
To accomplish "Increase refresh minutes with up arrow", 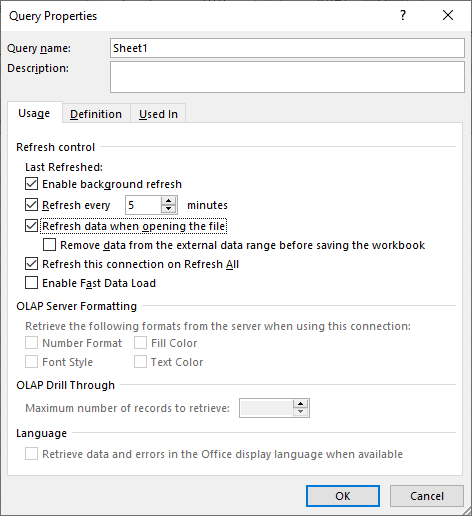I will point(168,201).
